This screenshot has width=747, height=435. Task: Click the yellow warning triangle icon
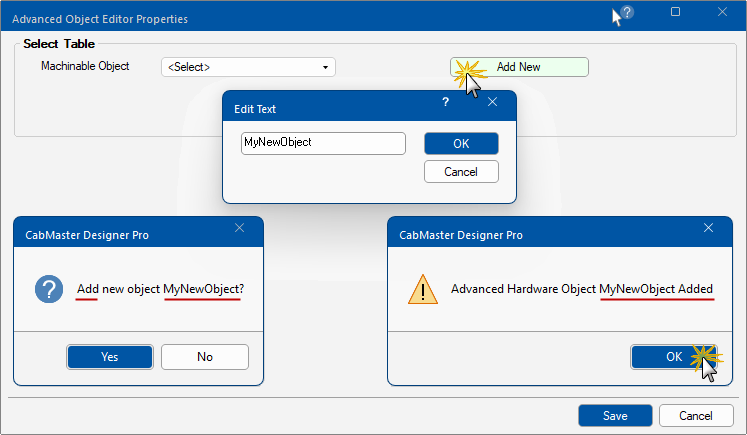[x=424, y=290]
